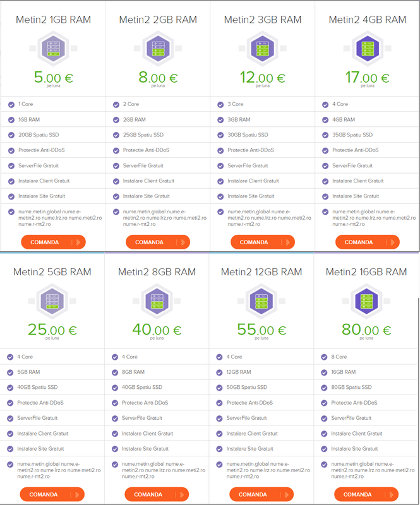The image size is (420, 505).
Task: Order the 25.00 € plan with COMANDA
Action: coord(52,494)
